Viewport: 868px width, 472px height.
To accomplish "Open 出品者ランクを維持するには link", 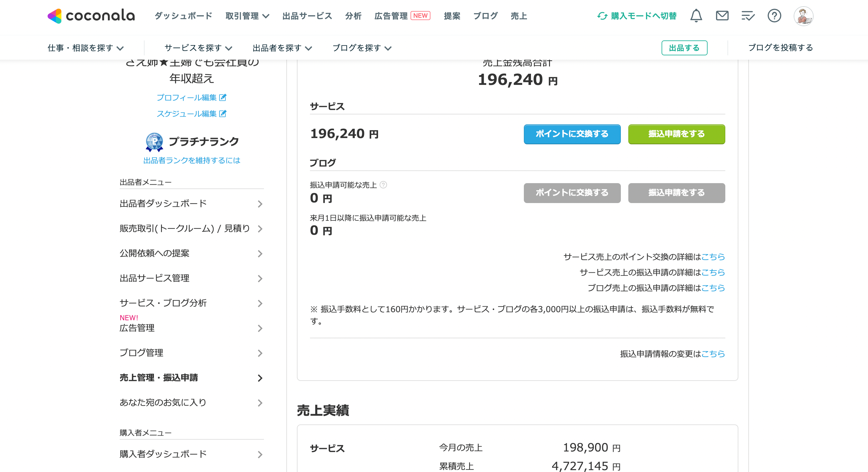I will pos(192,160).
